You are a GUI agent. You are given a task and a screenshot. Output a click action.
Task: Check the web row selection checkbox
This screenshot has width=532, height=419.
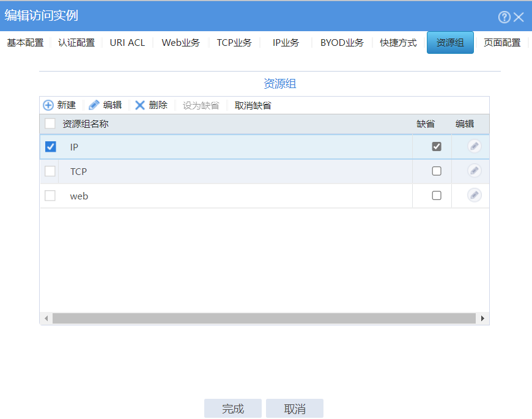point(50,195)
